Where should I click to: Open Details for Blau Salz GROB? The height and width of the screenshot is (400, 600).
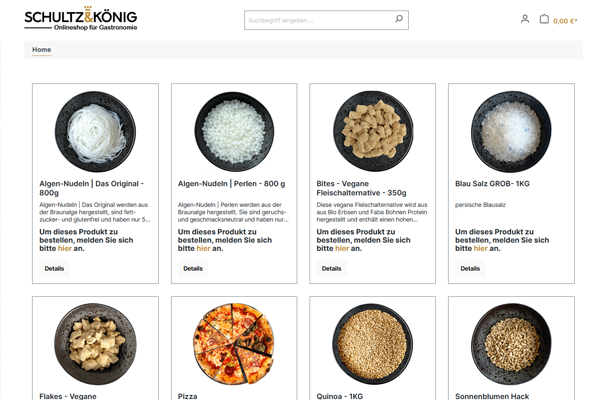click(470, 268)
